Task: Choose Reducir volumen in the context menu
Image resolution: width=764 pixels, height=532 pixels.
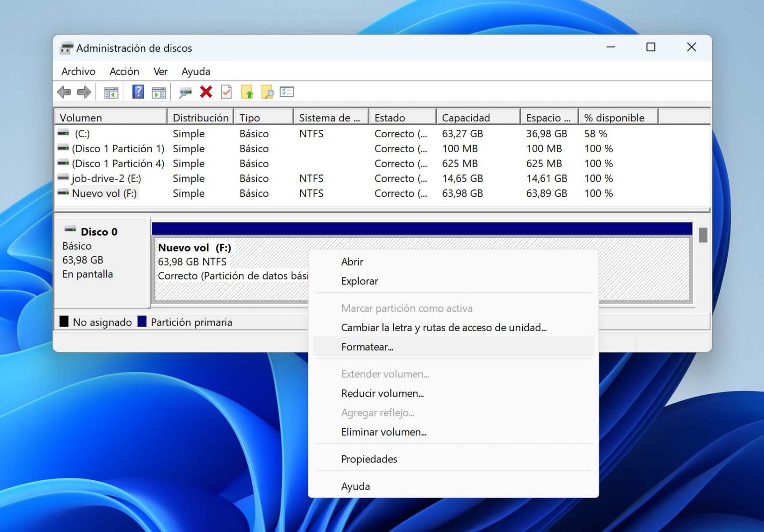Action: tap(382, 393)
